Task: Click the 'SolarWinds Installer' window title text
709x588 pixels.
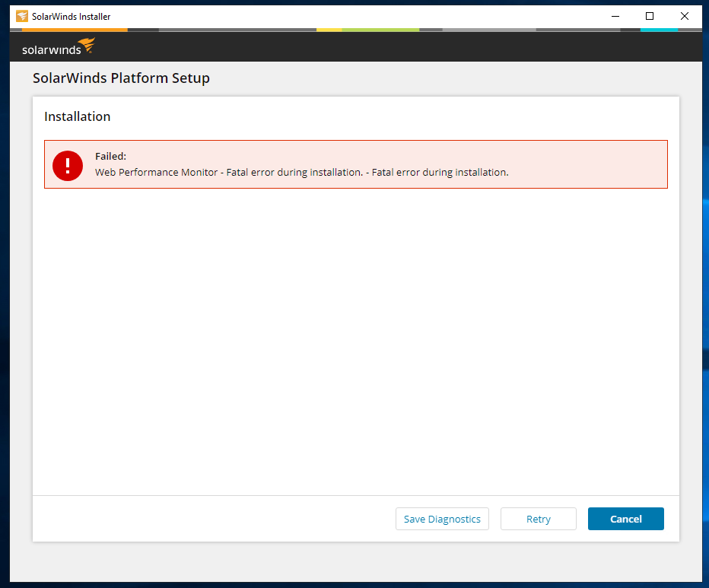Action: pyautogui.click(x=71, y=16)
